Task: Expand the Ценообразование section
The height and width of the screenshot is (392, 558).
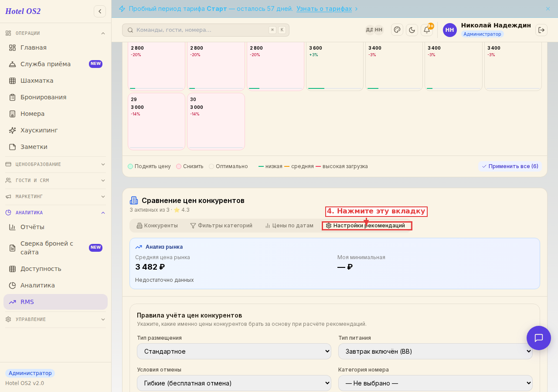Action: coord(55,164)
